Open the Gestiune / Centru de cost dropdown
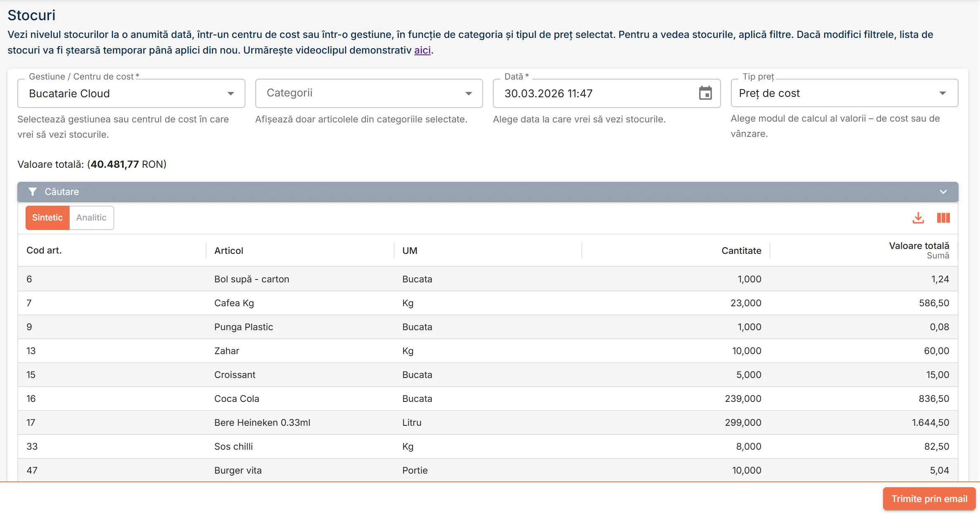Image resolution: width=980 pixels, height=514 pixels. [131, 94]
